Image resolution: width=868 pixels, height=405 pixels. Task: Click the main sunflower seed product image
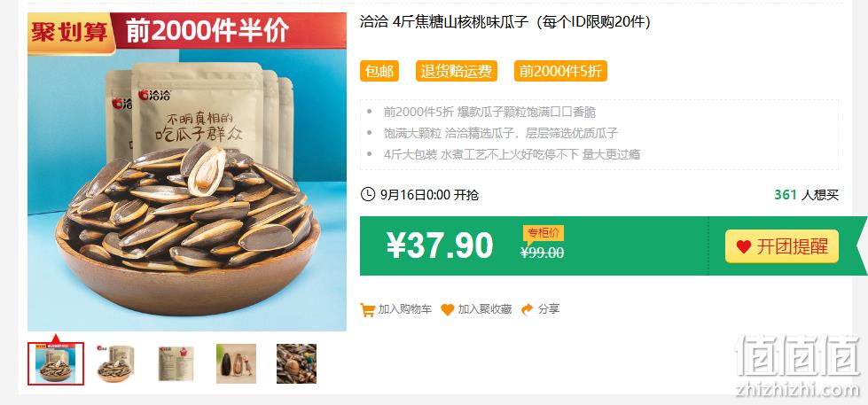pyautogui.click(x=187, y=172)
